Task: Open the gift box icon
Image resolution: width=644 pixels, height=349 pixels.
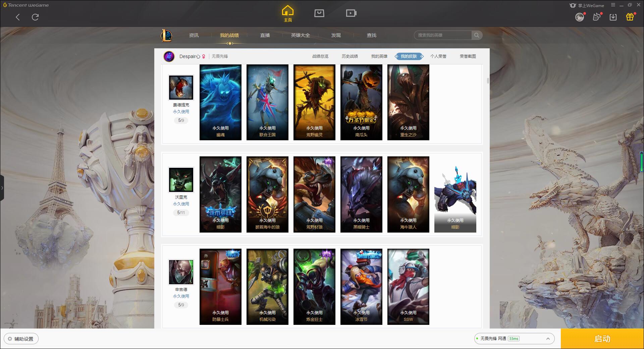Action: (x=630, y=17)
